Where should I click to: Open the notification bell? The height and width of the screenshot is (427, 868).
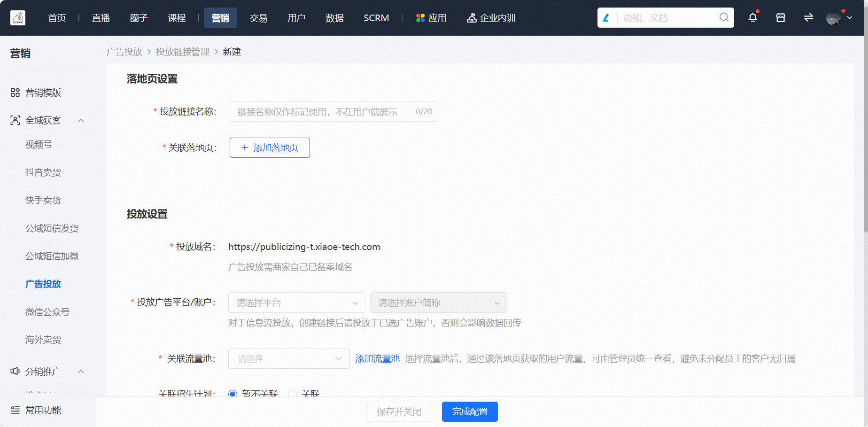point(753,17)
